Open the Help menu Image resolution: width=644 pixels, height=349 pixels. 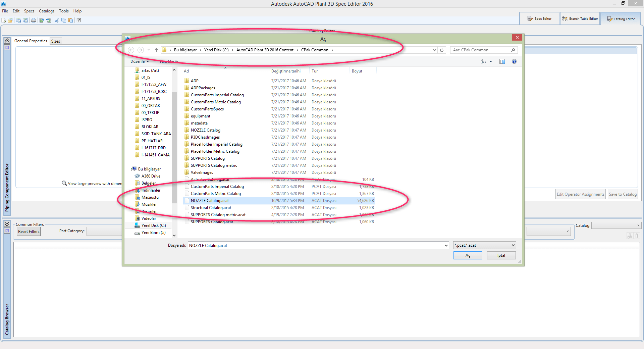coord(77,11)
